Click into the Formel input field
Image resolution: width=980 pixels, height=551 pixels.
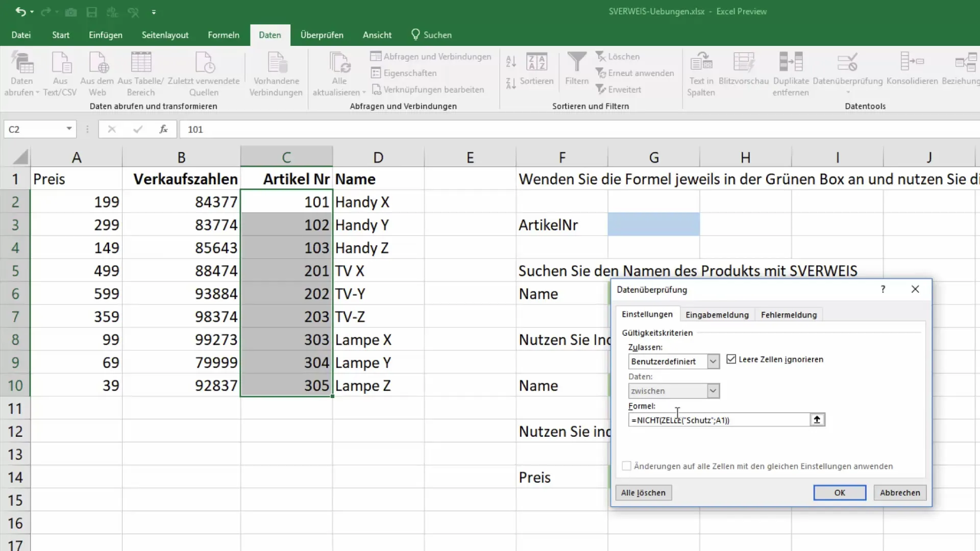[719, 420]
